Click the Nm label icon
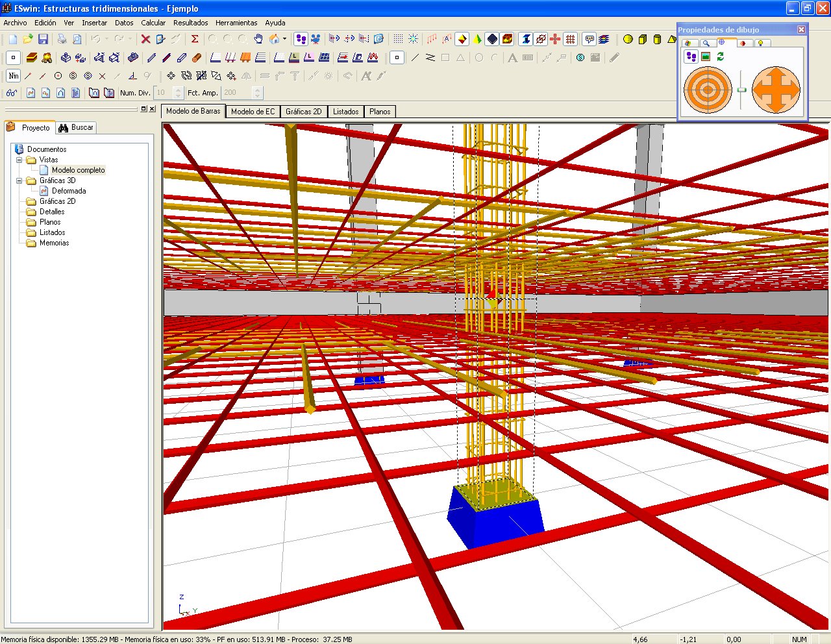The height and width of the screenshot is (644, 831). [x=13, y=76]
